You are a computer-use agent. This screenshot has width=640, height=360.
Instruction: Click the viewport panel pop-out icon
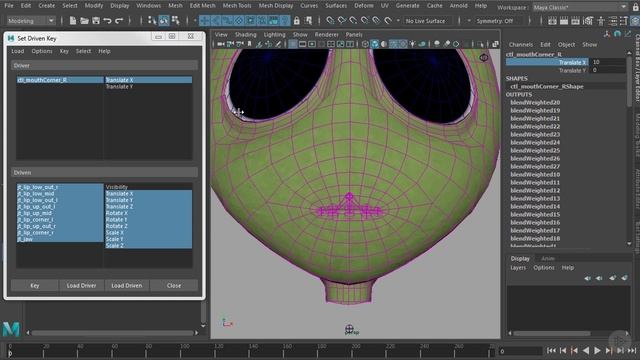click(495, 44)
